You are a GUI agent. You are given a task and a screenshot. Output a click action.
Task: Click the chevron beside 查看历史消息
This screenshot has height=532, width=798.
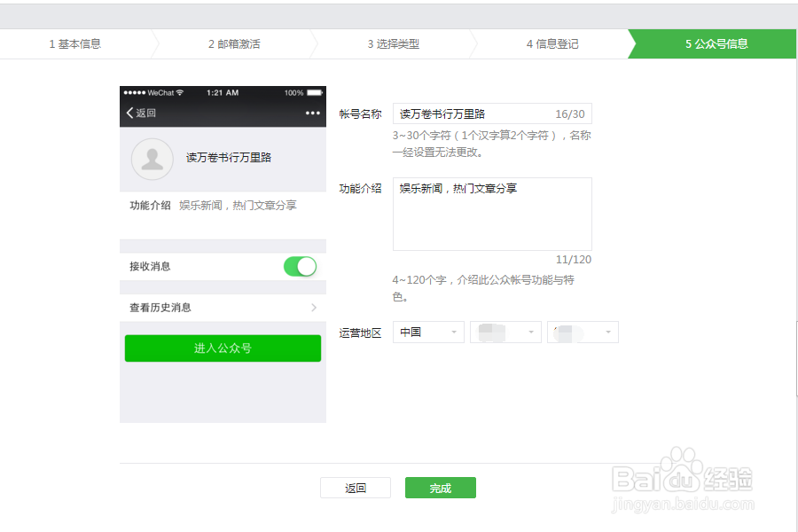coord(315,306)
